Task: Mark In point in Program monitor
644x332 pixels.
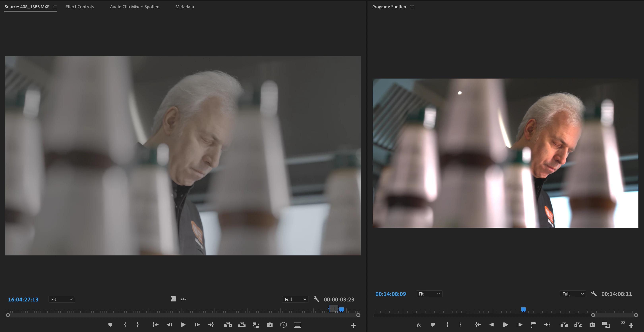Action: 447,325
